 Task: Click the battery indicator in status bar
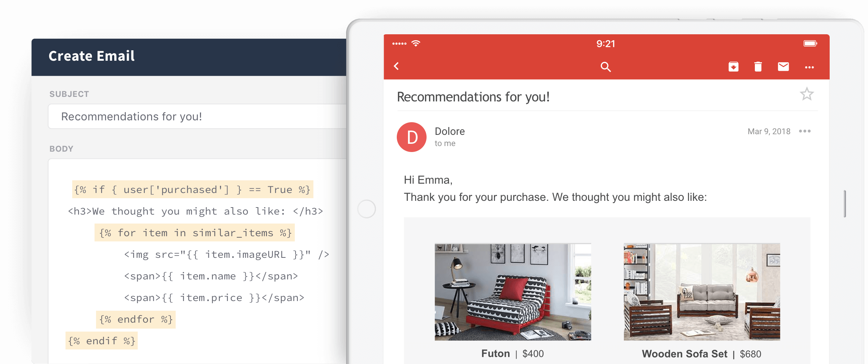click(x=810, y=44)
